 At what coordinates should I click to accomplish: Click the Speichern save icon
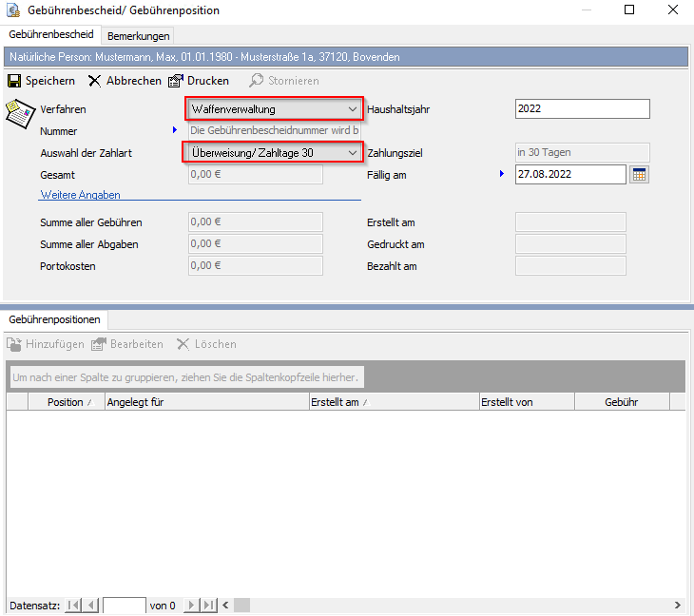click(14, 81)
